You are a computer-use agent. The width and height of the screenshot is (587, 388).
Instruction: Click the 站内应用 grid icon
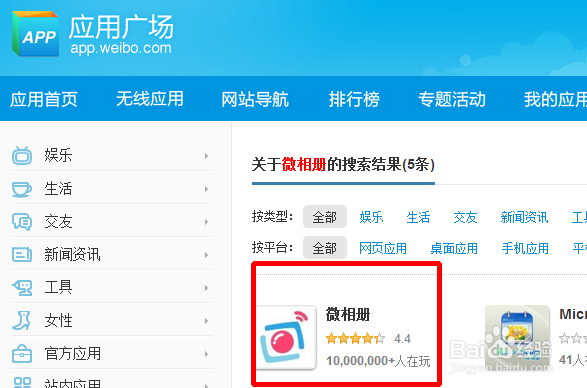pyautogui.click(x=22, y=382)
